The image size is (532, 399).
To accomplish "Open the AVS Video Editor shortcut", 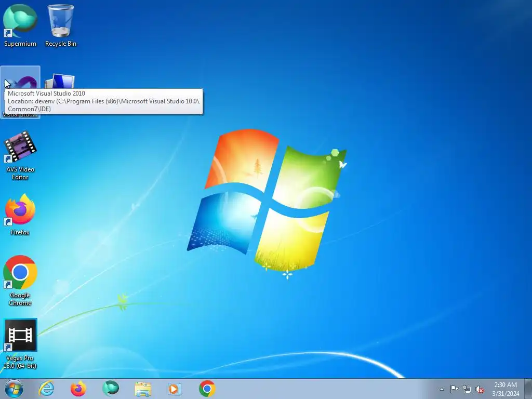I will (20, 155).
